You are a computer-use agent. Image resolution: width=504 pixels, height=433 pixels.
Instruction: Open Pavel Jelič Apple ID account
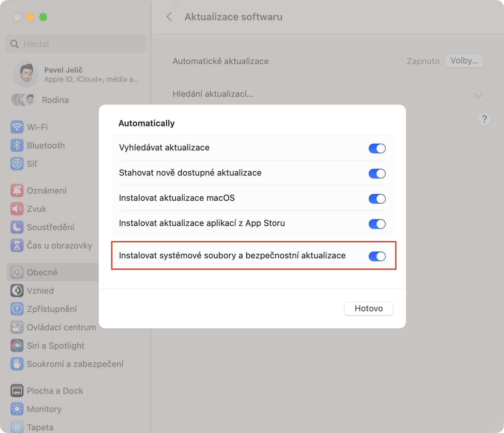[x=75, y=75]
